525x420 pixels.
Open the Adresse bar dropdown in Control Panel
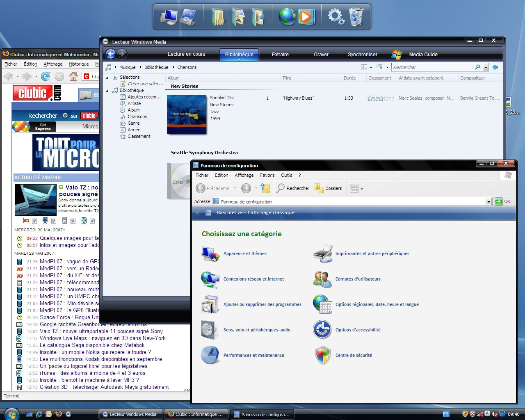488,201
